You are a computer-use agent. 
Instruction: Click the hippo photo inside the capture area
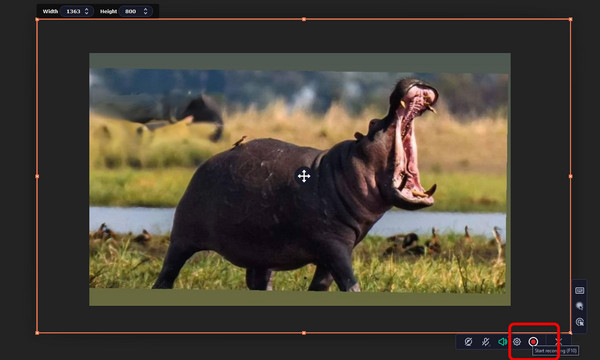point(300,179)
